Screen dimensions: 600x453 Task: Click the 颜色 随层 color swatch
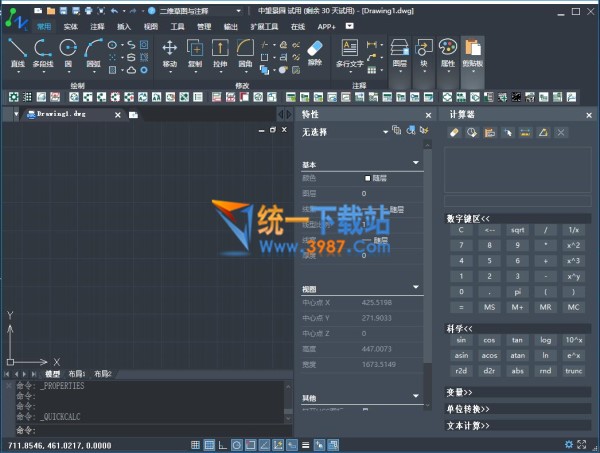pos(368,178)
